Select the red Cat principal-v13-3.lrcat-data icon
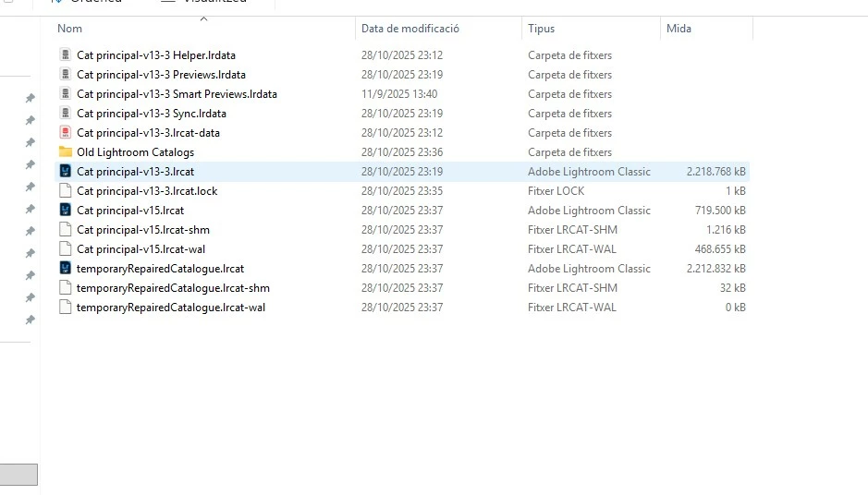This screenshot has width=868, height=495. [66, 132]
